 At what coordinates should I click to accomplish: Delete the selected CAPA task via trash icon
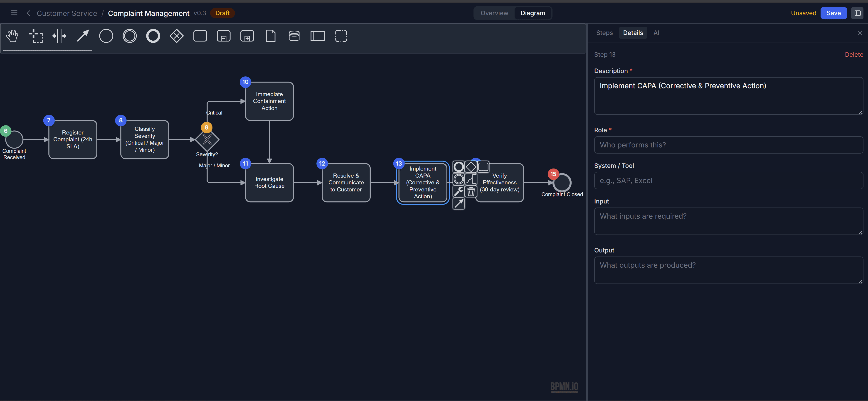coord(471,191)
